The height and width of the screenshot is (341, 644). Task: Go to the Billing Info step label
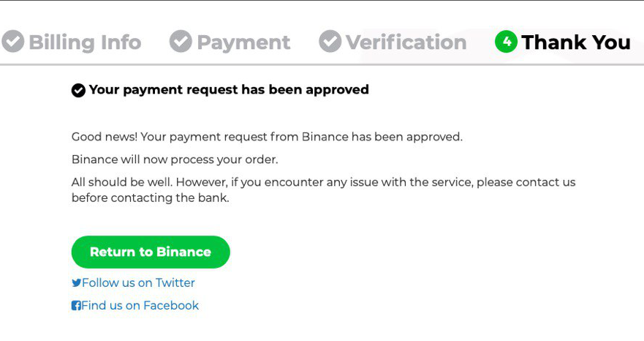(x=85, y=42)
